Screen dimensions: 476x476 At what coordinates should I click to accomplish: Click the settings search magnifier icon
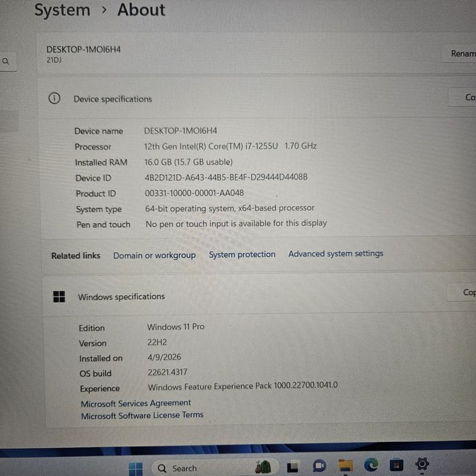point(5,61)
